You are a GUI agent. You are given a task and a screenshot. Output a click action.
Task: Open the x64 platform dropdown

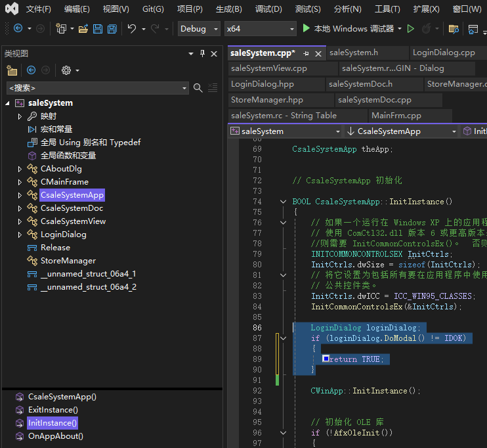pyautogui.click(x=259, y=29)
